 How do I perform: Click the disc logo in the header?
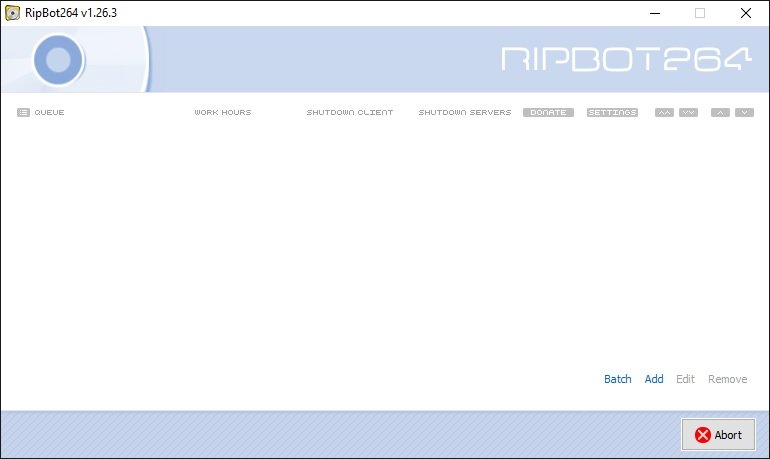point(58,60)
